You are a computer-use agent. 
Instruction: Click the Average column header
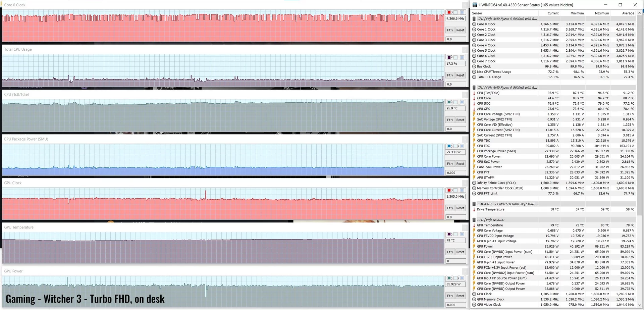point(628,13)
